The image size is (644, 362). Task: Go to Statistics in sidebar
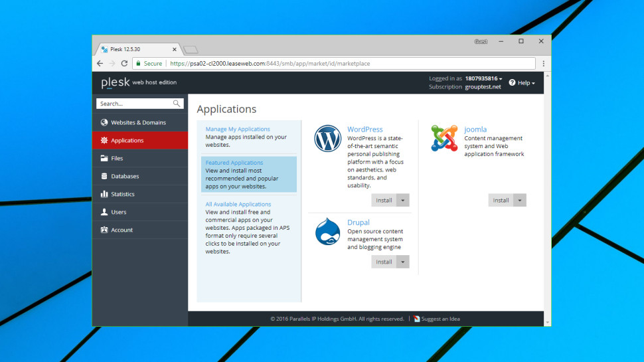pyautogui.click(x=140, y=194)
